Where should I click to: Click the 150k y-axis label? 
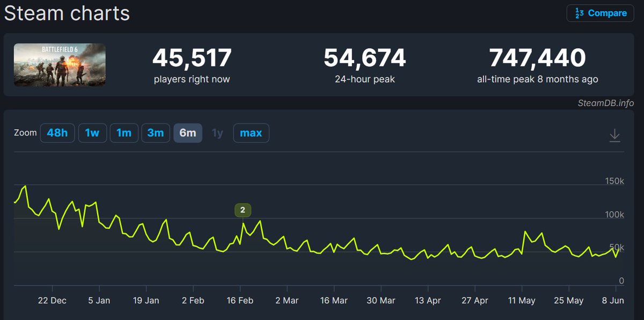click(614, 181)
